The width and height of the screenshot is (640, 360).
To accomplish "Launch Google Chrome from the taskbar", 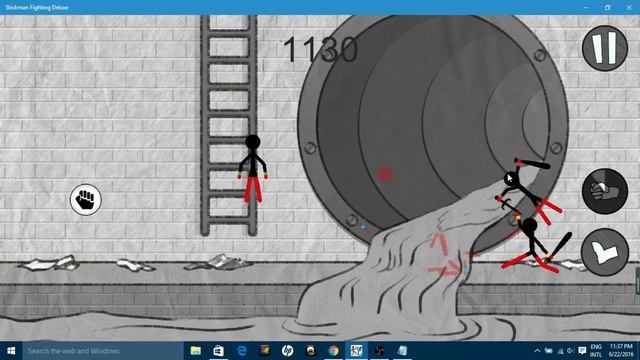I will tap(333, 351).
